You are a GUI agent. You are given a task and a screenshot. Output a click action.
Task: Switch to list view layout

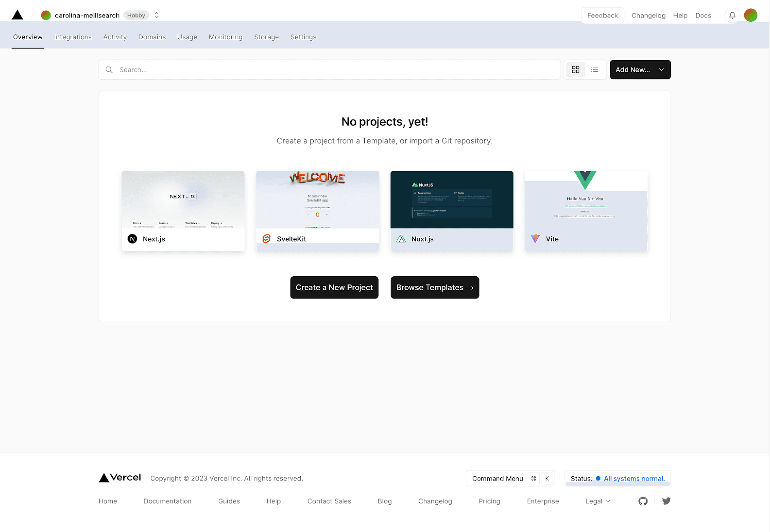pos(595,70)
